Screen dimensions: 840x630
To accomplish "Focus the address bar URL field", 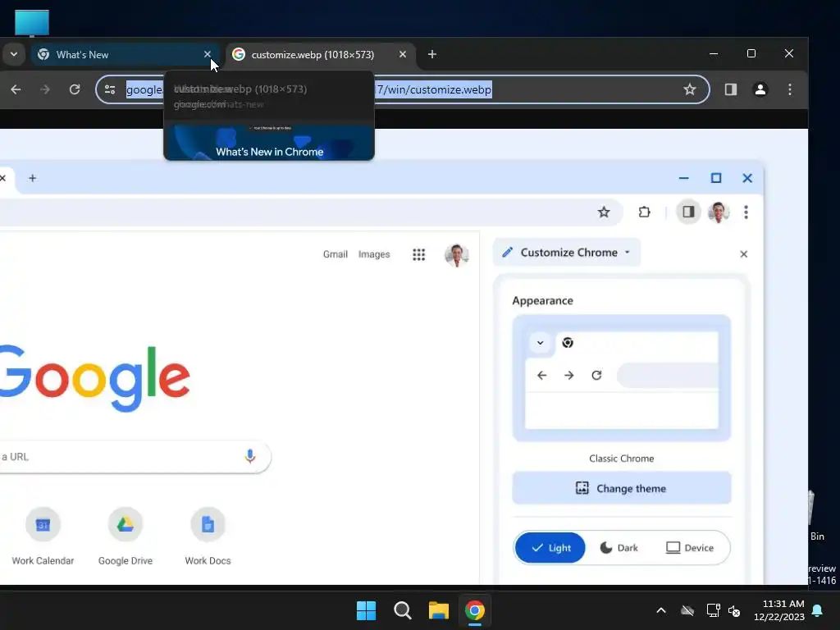I will [402, 89].
